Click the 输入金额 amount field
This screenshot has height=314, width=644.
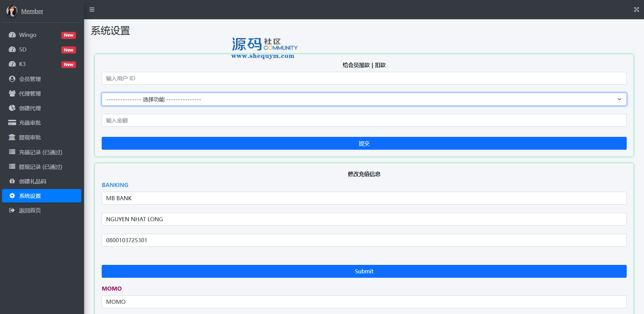pos(364,120)
